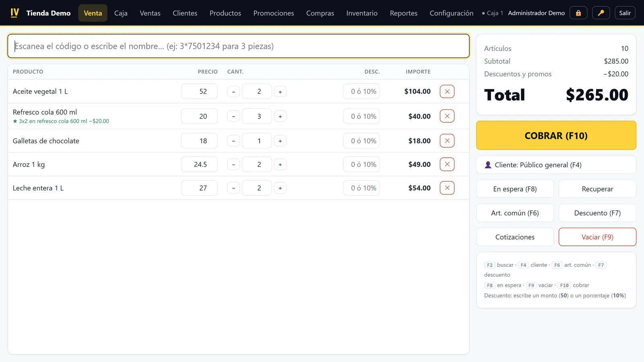Decrease Galletas de chocolate quantity
The width and height of the screenshot is (644, 362).
233,141
